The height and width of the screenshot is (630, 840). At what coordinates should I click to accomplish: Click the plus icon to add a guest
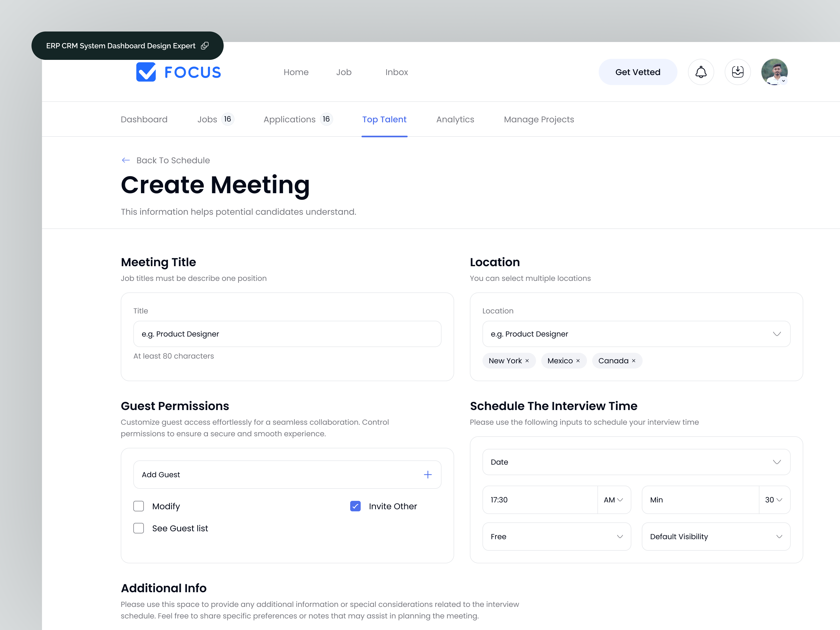(428, 474)
